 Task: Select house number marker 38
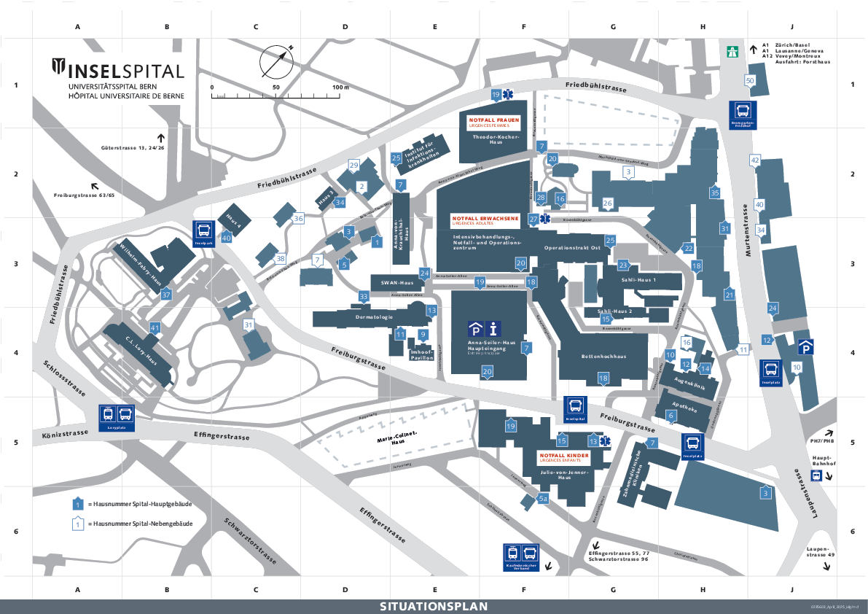(x=281, y=259)
